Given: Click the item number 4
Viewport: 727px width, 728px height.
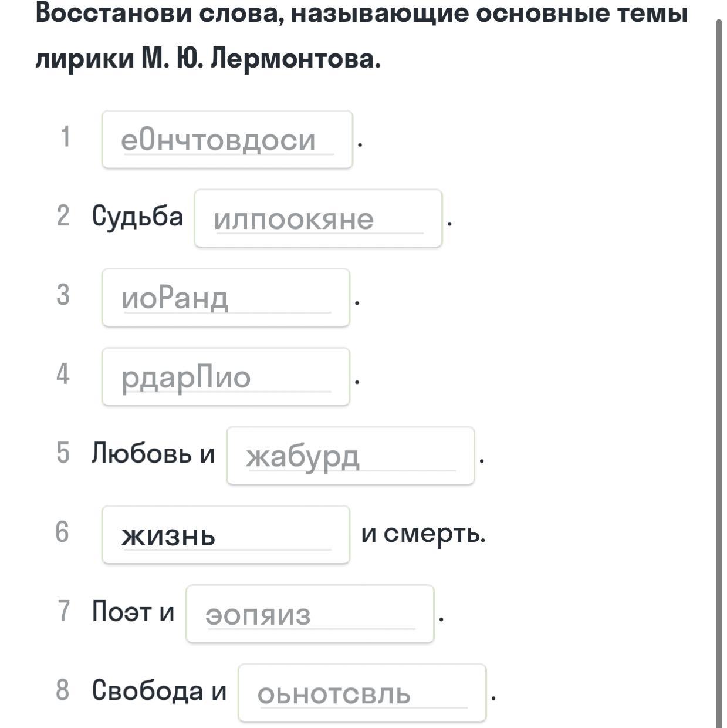Looking at the screenshot, I should click(63, 374).
